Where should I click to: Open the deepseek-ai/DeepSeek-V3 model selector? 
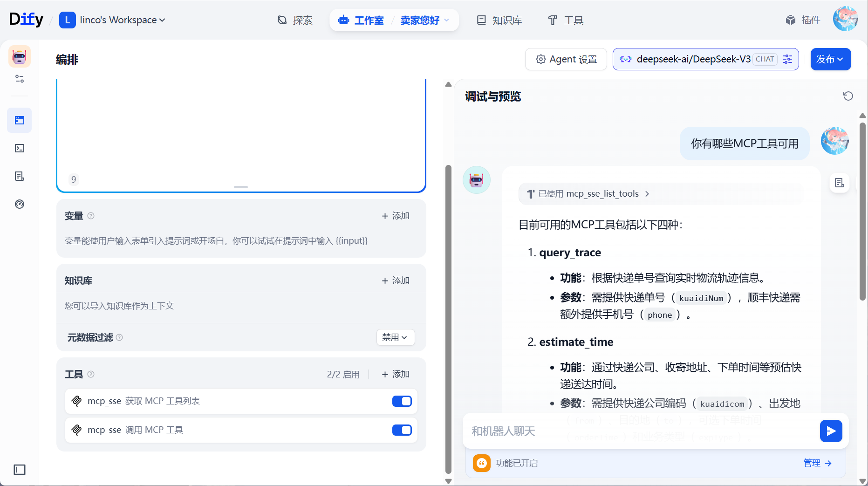tap(705, 59)
